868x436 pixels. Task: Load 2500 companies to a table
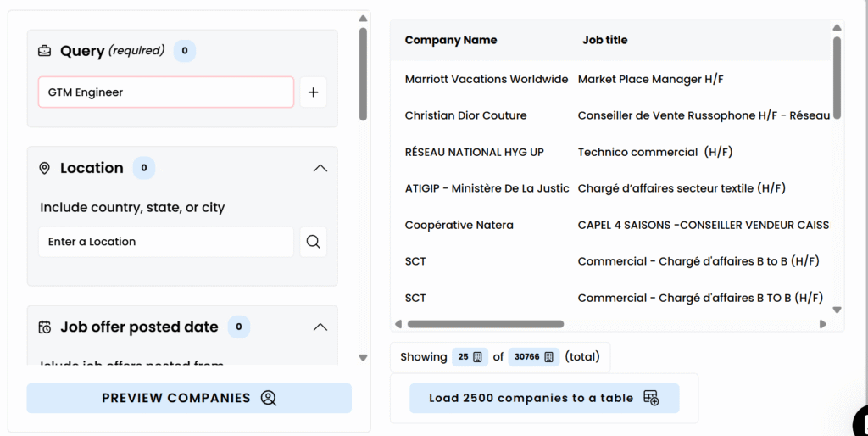[x=543, y=398]
